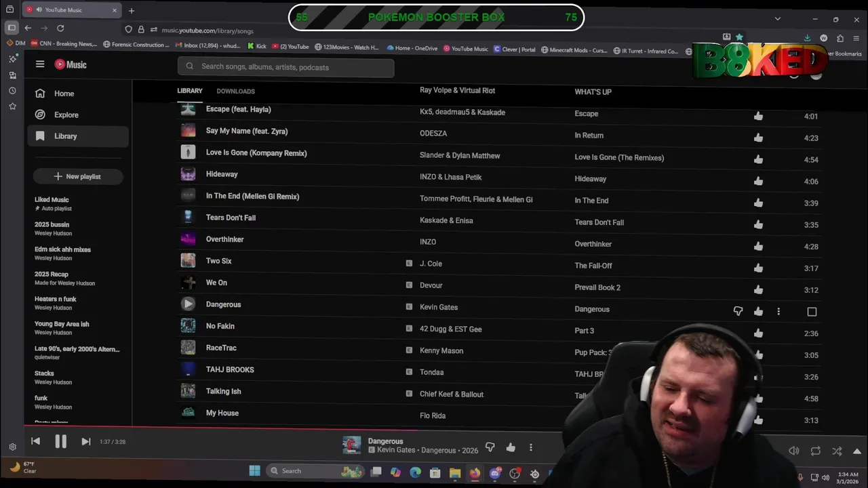Image resolution: width=868 pixels, height=488 pixels.
Task: Click Tears Don't Fall album thumbnail
Action: click(x=188, y=218)
